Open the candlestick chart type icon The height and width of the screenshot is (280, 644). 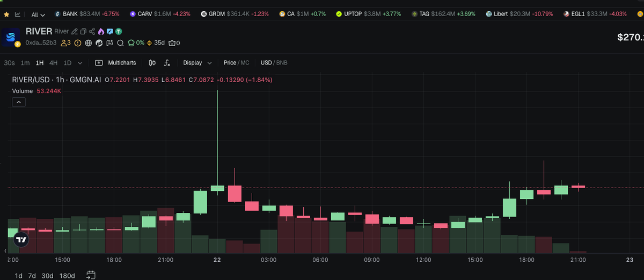(x=152, y=63)
